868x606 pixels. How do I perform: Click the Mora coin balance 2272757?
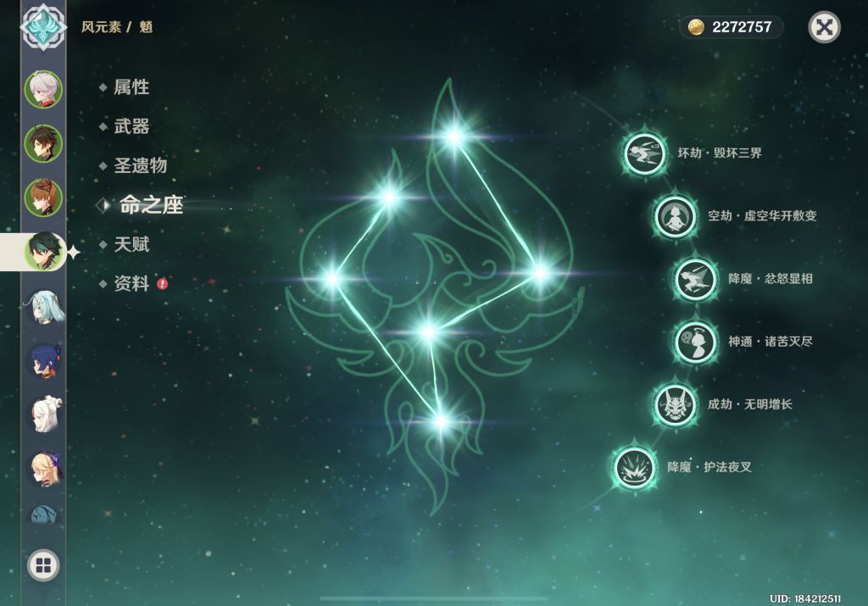click(x=732, y=26)
